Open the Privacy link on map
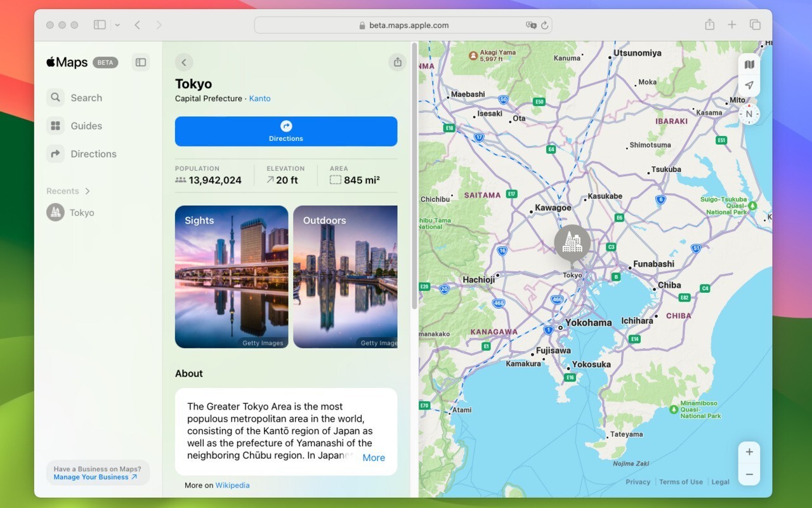812x508 pixels. pyautogui.click(x=638, y=482)
